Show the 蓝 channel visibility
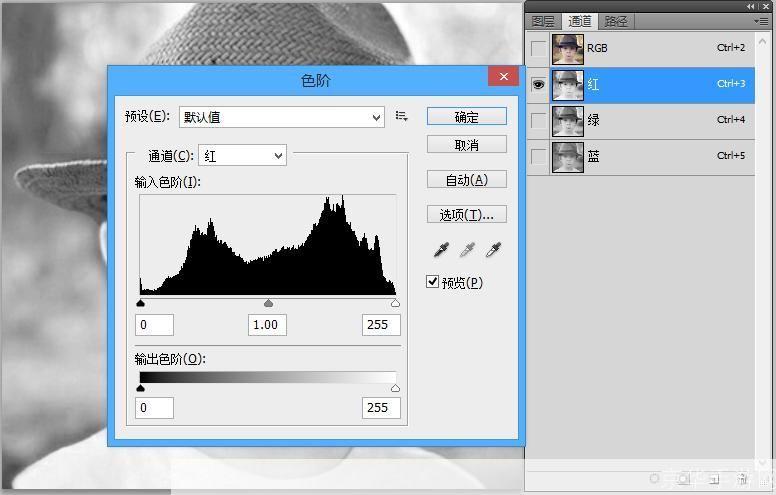 (x=538, y=156)
